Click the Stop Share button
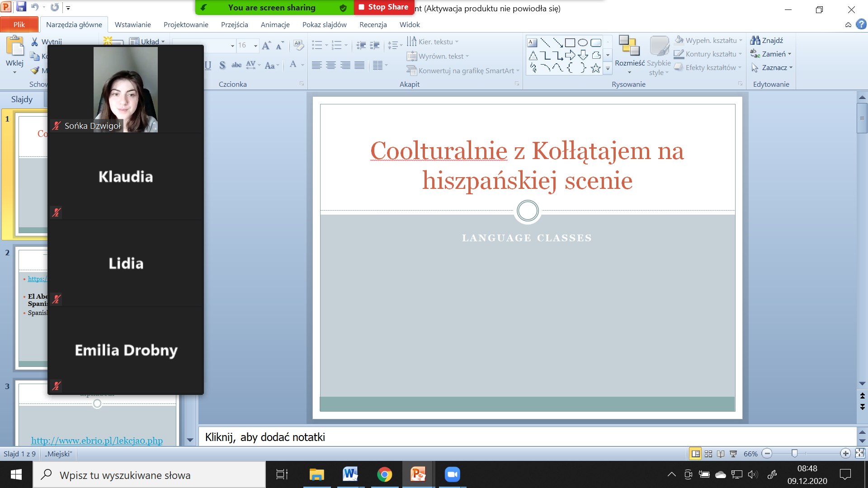 (x=384, y=7)
